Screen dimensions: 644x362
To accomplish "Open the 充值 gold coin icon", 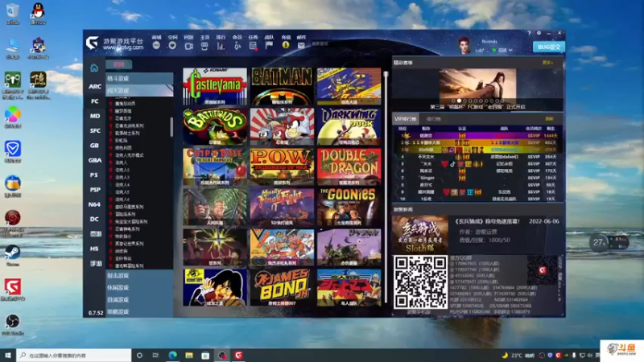I will pos(286,45).
